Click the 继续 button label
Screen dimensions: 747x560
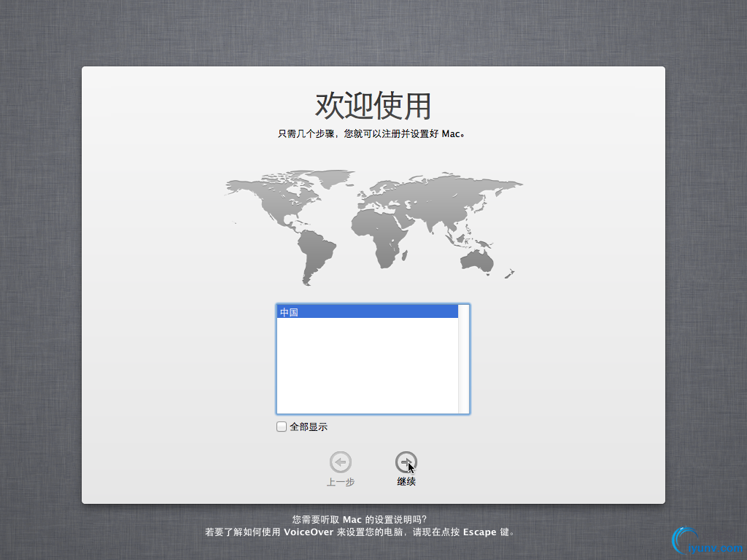[x=406, y=481]
